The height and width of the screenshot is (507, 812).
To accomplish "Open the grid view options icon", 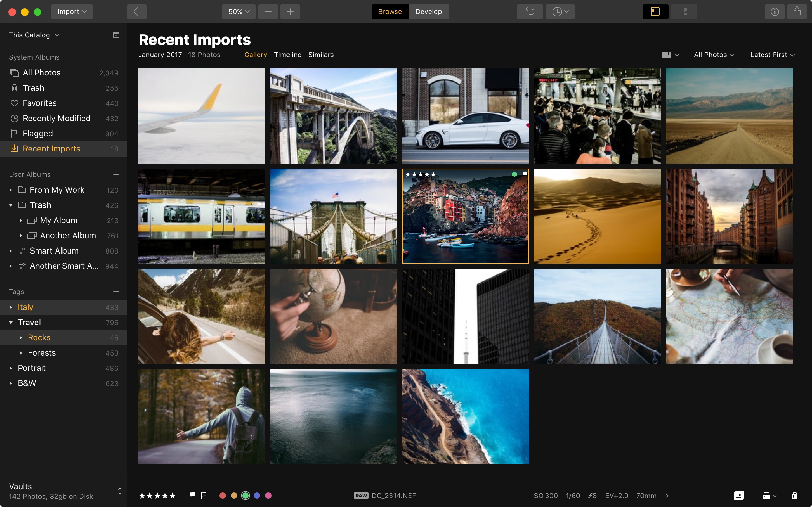I will (669, 55).
